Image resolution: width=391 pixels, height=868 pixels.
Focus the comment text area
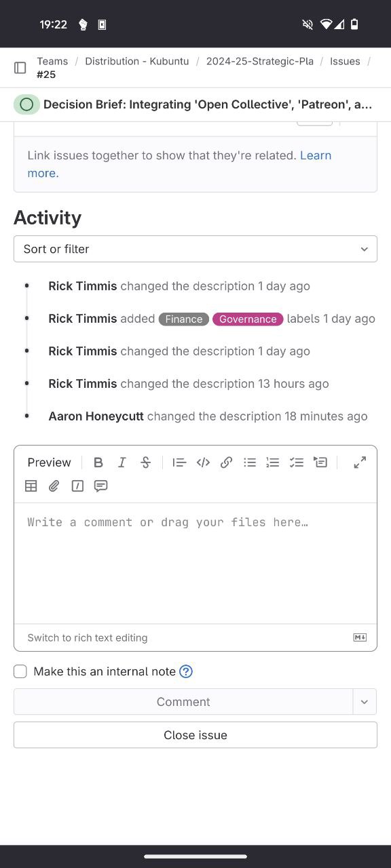(x=195, y=563)
